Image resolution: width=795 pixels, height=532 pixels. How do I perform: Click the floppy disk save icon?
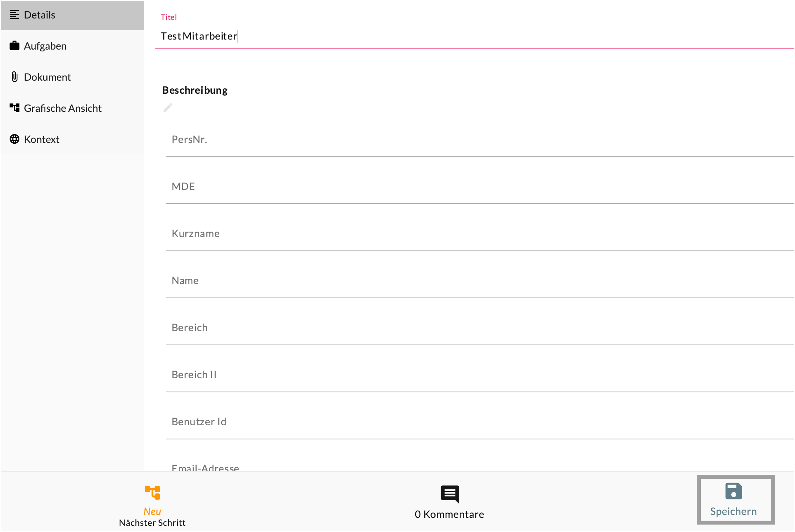pyautogui.click(x=734, y=491)
